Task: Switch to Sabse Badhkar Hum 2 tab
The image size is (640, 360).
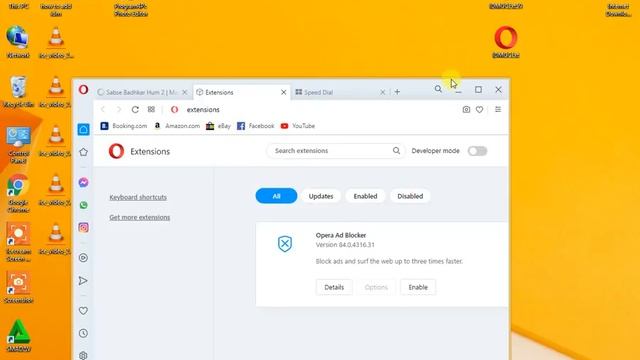Action: click(142, 92)
